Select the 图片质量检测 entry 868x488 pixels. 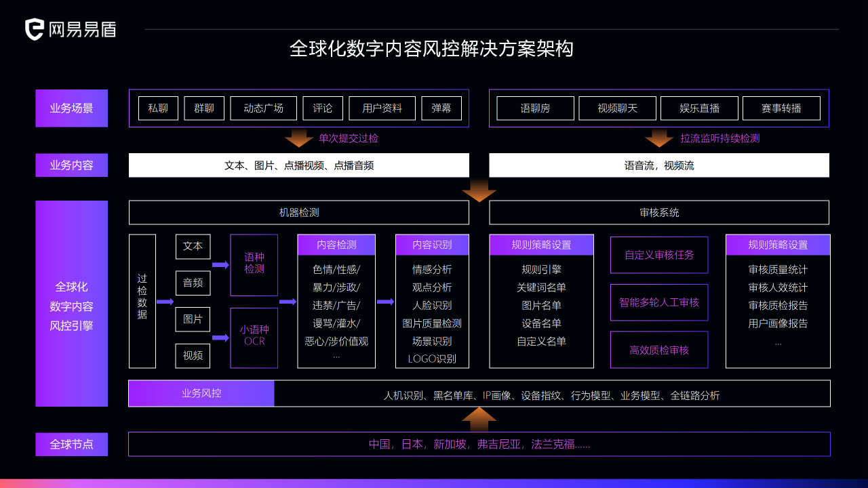tap(432, 323)
